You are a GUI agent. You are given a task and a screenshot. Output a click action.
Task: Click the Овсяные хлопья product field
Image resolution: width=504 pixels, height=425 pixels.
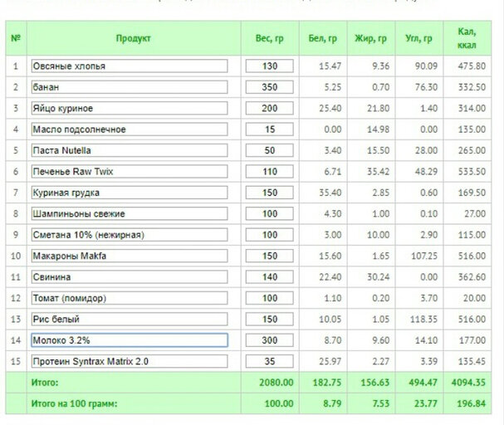(130, 66)
